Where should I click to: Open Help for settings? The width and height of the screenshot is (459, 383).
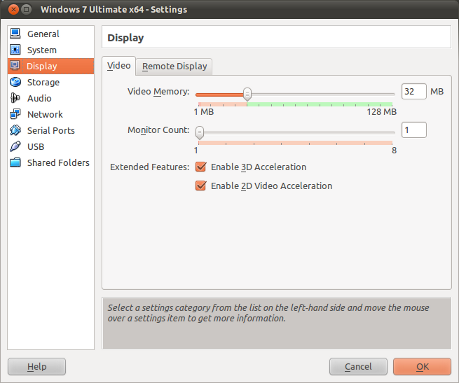[37, 367]
